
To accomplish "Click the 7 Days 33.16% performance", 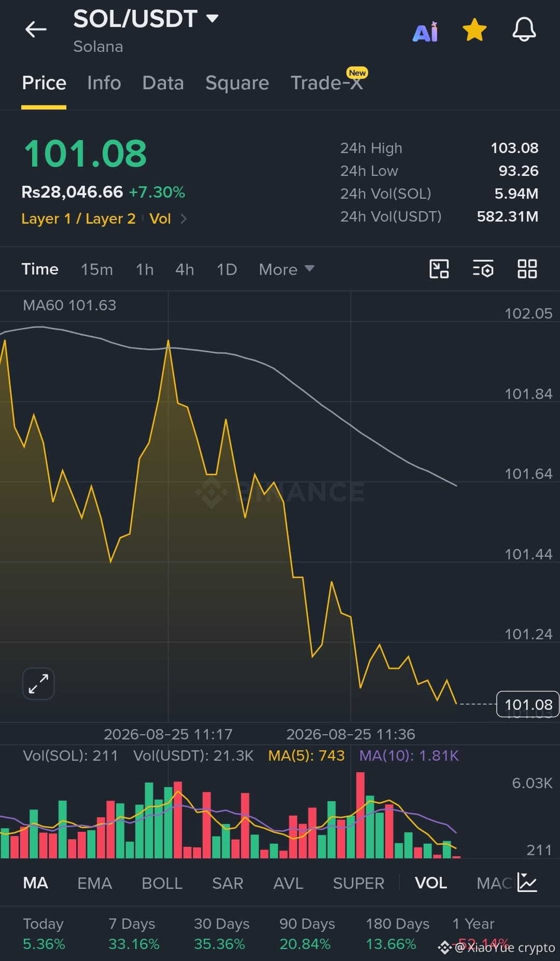I will 134,933.
